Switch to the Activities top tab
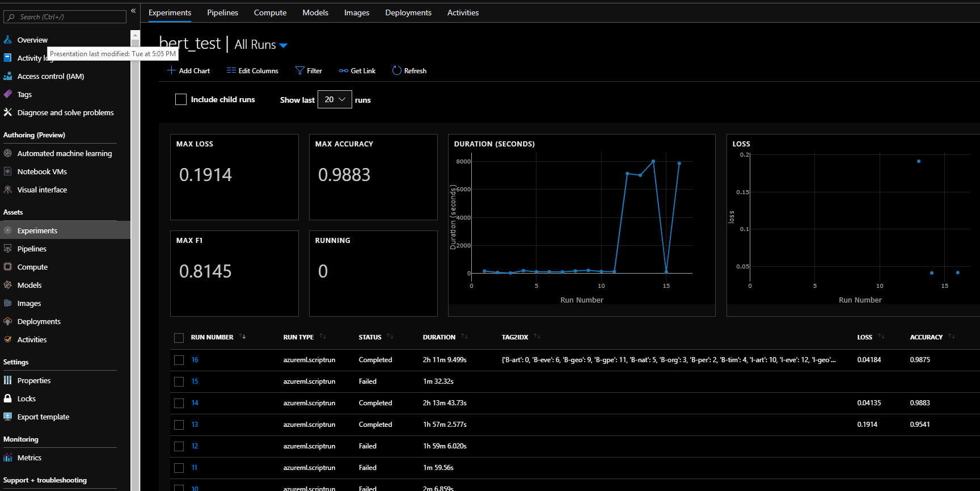Image resolution: width=980 pixels, height=491 pixels. [463, 12]
